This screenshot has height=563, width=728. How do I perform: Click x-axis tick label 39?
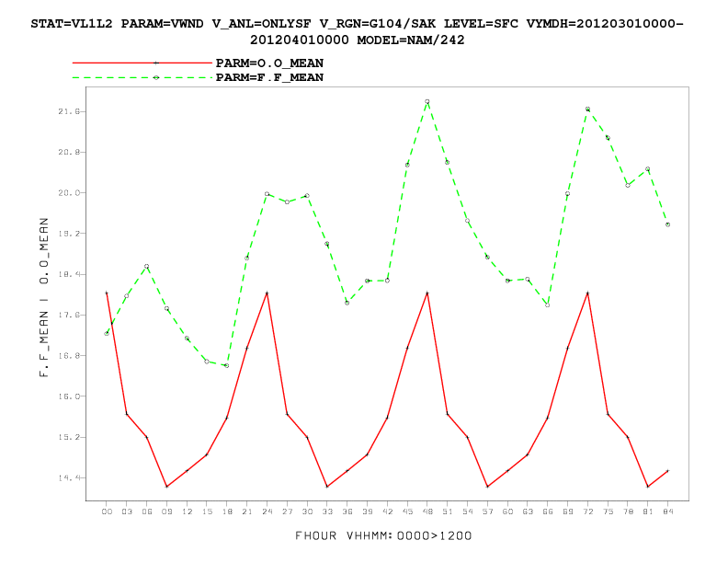click(368, 511)
